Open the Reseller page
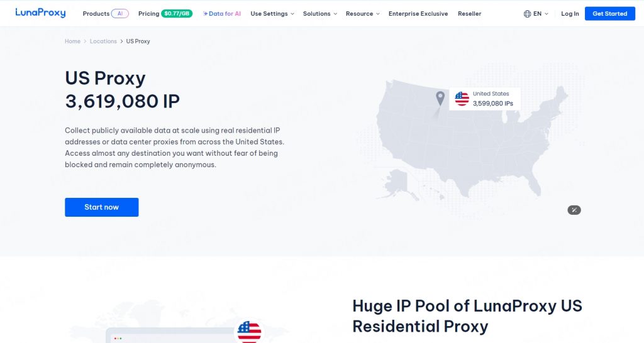This screenshot has width=644, height=343. (469, 14)
